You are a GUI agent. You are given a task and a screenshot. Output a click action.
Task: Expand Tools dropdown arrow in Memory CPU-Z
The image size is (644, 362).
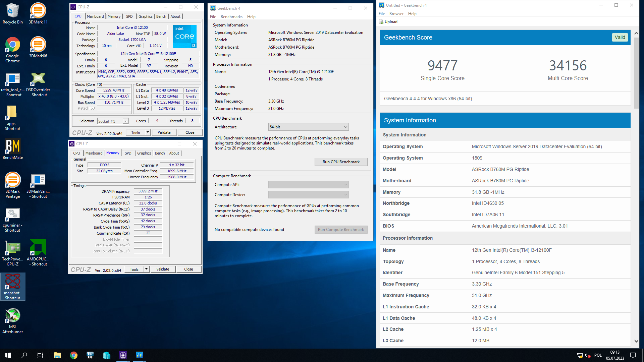146,269
